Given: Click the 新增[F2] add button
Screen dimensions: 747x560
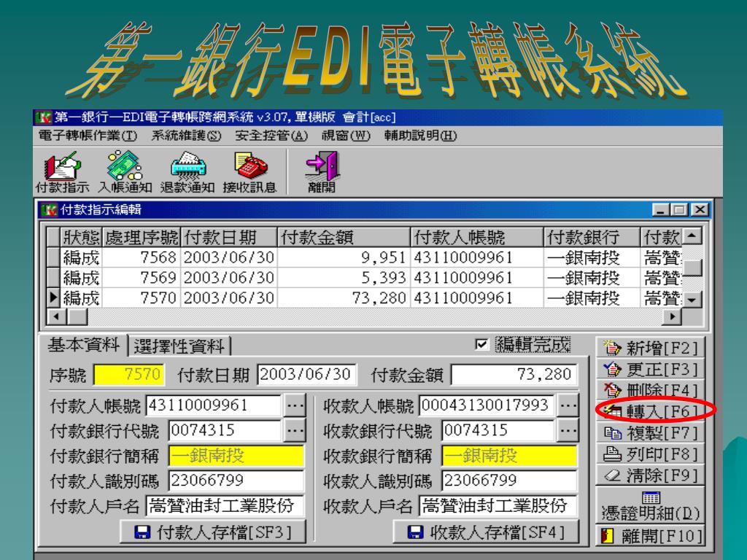Looking at the screenshot, I should (650, 348).
